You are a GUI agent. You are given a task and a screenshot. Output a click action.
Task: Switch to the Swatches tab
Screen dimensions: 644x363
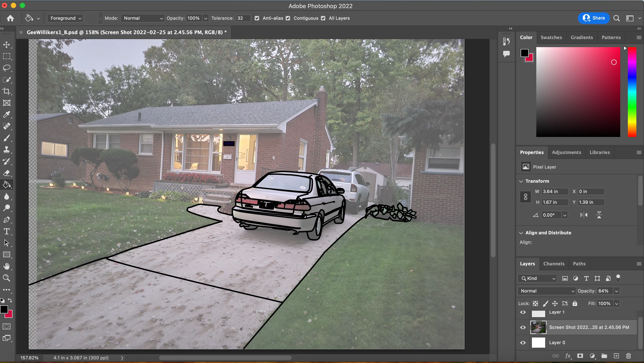[x=551, y=37]
